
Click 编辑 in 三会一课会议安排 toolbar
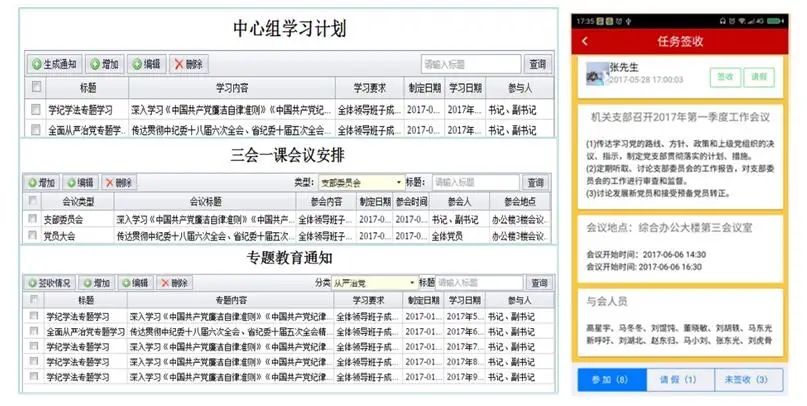[x=80, y=183]
